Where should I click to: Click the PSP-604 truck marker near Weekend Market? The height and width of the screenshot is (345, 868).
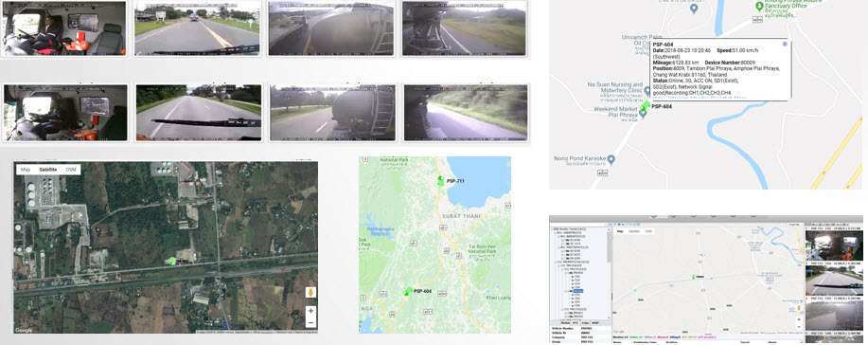646,106
